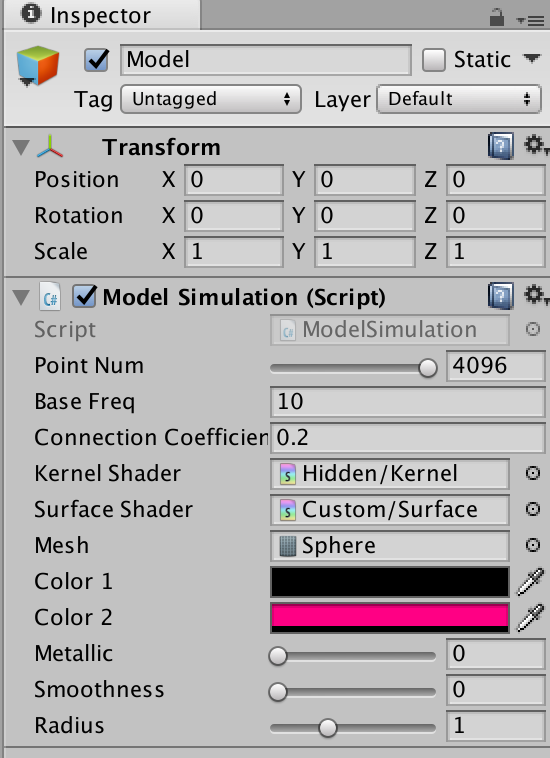This screenshot has width=550, height=758.
Task: Select object picker for Kernel Shader
Action: click(533, 473)
